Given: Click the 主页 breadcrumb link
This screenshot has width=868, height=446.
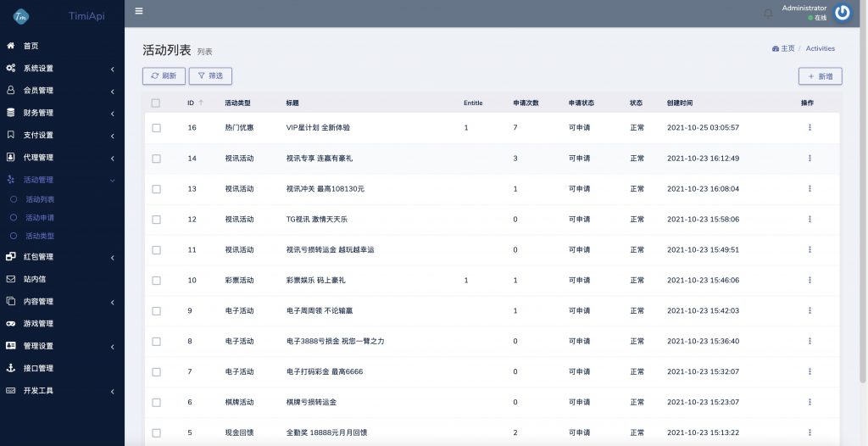Looking at the screenshot, I should [787, 49].
